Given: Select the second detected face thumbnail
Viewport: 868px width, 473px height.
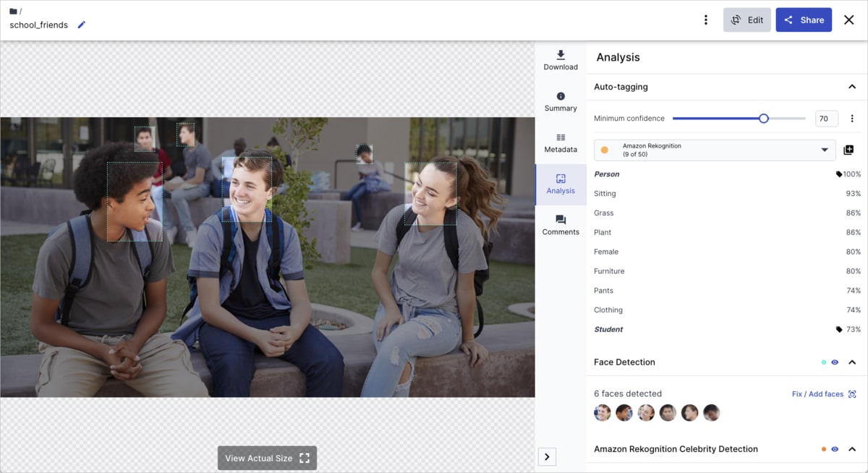Looking at the screenshot, I should tap(624, 413).
